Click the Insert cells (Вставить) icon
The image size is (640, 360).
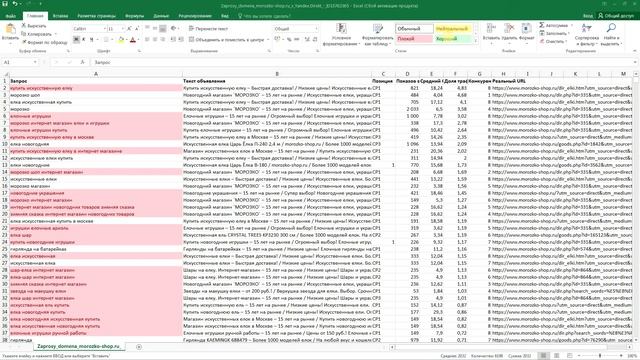pyautogui.click(x=491, y=29)
